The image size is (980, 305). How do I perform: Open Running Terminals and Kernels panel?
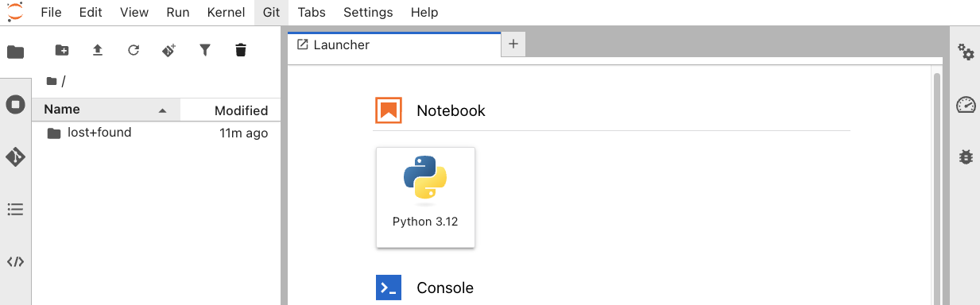point(15,104)
